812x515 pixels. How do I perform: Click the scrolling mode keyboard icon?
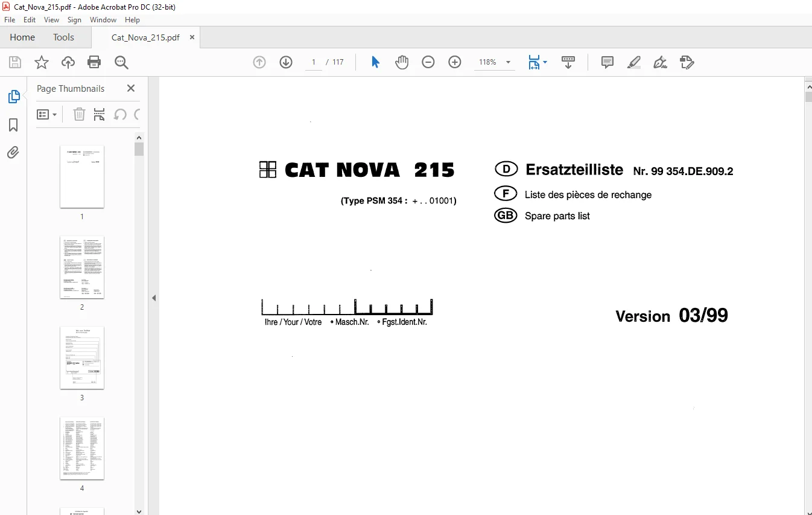click(568, 62)
